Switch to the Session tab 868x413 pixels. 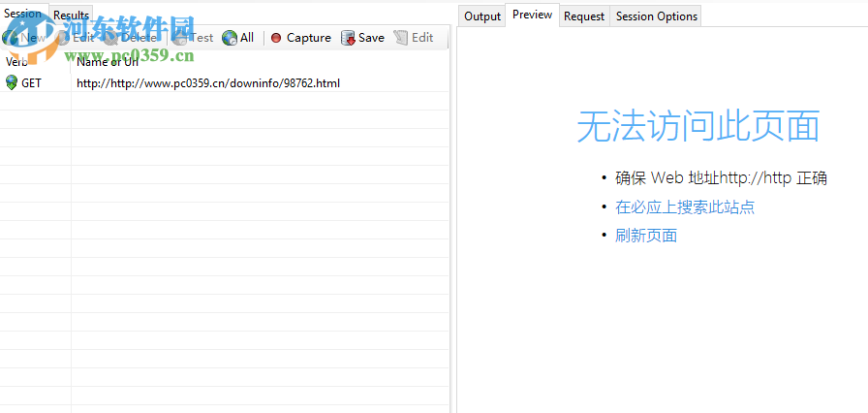coord(23,14)
